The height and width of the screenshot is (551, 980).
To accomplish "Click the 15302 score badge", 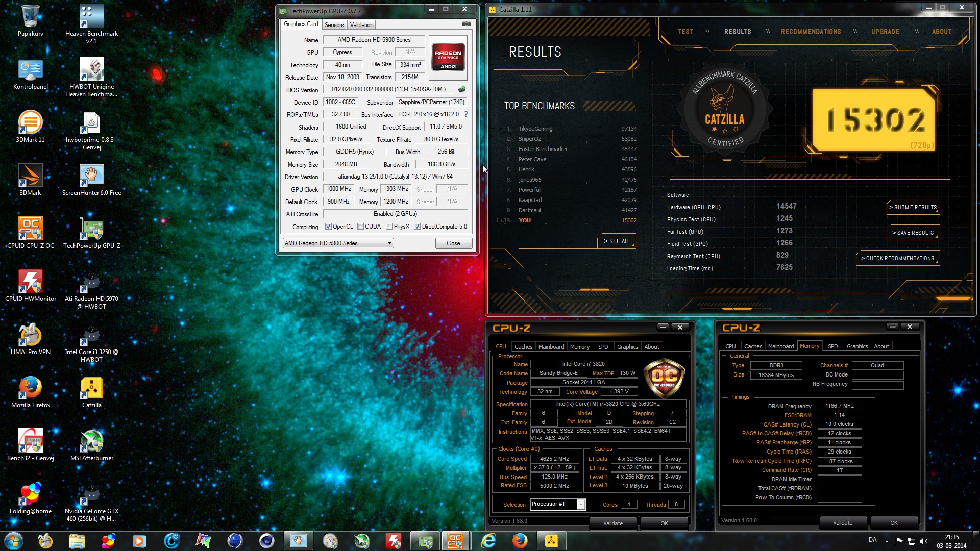I will (x=874, y=120).
